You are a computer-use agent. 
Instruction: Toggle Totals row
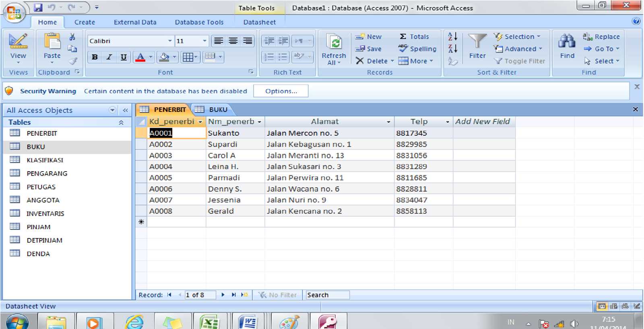(414, 37)
